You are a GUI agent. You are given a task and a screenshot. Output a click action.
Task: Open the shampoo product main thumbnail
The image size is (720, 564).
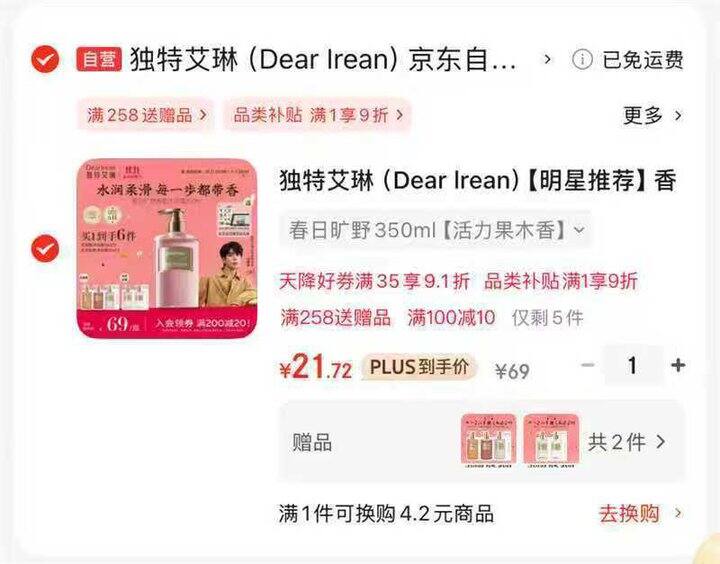tap(167, 248)
